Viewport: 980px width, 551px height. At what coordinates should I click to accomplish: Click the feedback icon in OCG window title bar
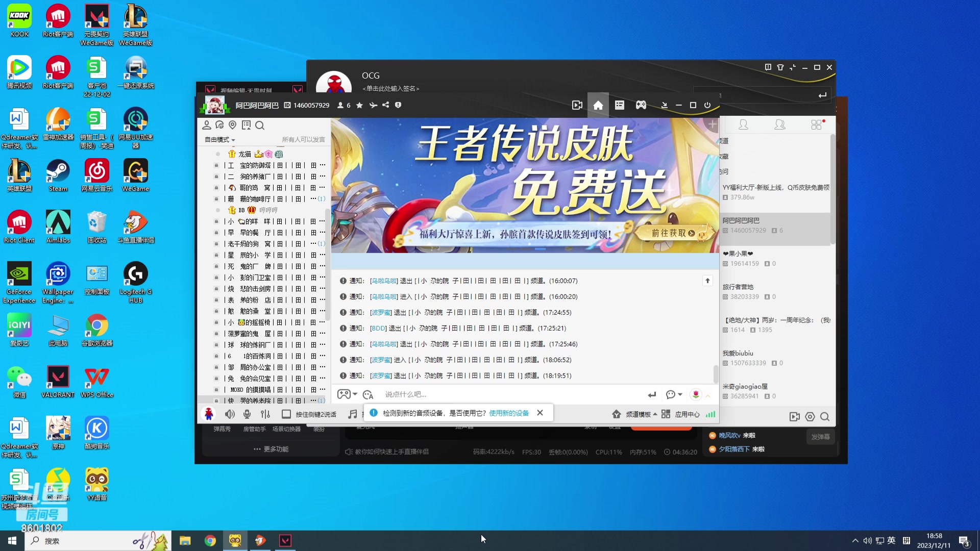pos(768,67)
